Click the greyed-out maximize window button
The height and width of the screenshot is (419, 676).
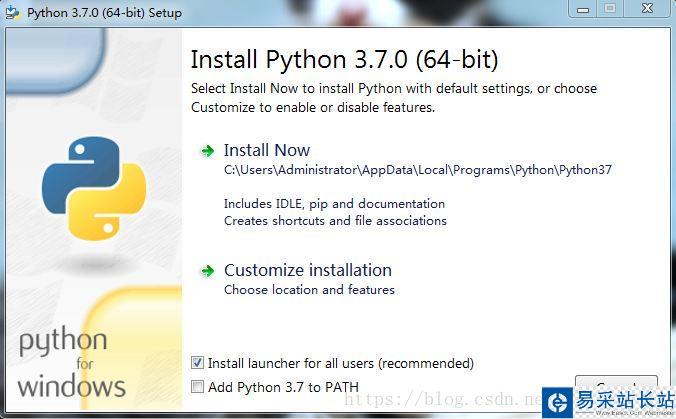(x=609, y=8)
